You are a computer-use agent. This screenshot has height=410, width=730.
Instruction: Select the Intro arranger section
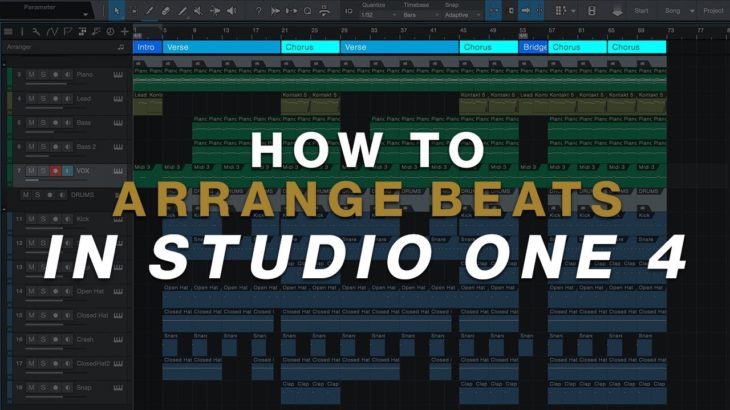click(148, 47)
